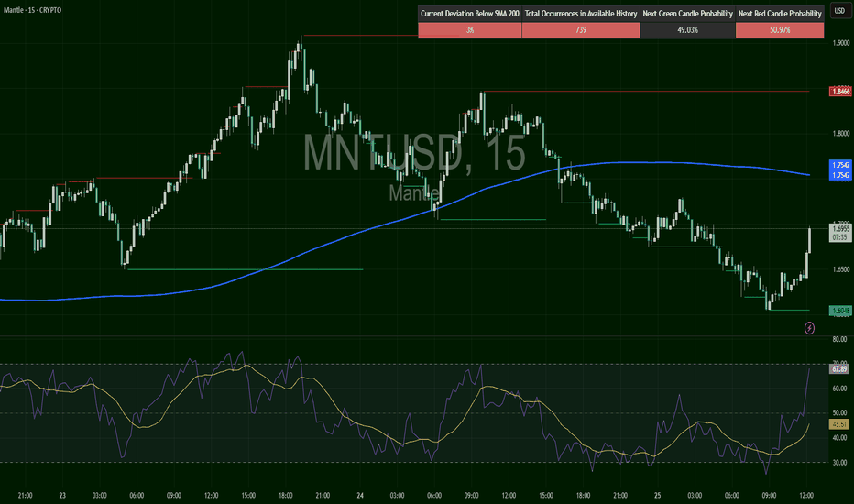Click the 49.03% green probability cell
The height and width of the screenshot is (504, 854).
687,30
